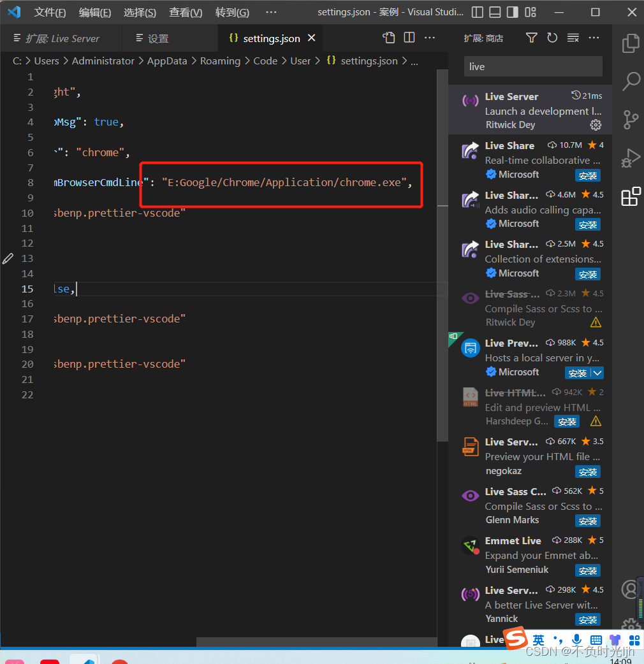Open Source Control view in activity bar
This screenshot has height=664, width=644.
[x=631, y=119]
